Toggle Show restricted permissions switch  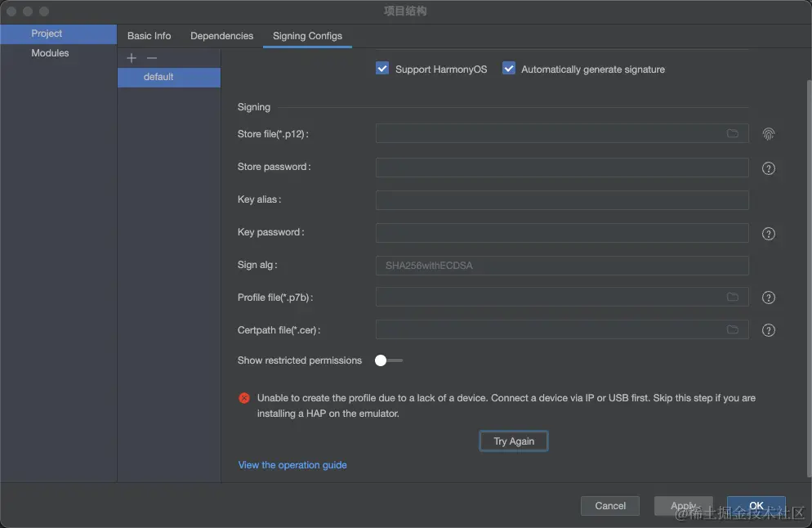pos(388,360)
